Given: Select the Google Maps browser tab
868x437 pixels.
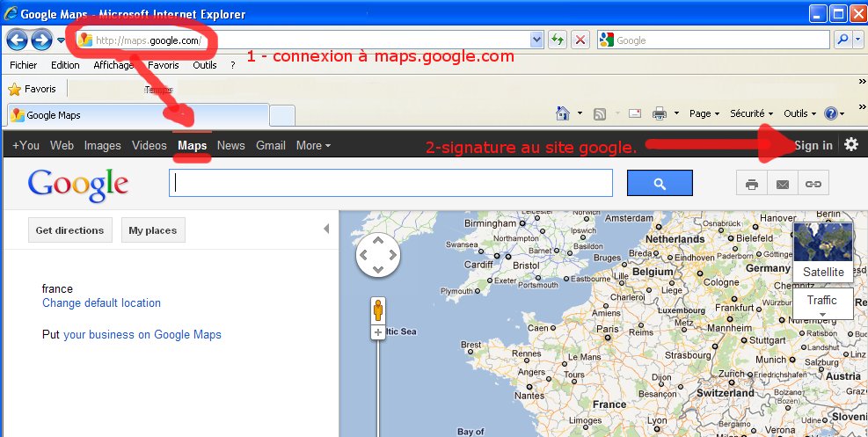Looking at the screenshot, I should click(138, 115).
